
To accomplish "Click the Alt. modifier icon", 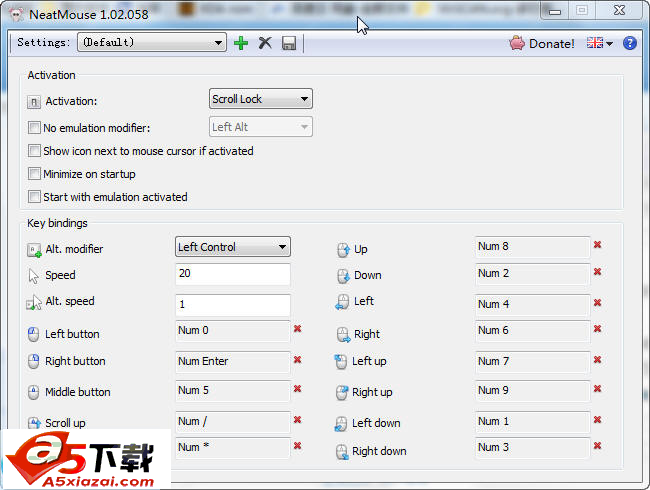I will tap(34, 250).
